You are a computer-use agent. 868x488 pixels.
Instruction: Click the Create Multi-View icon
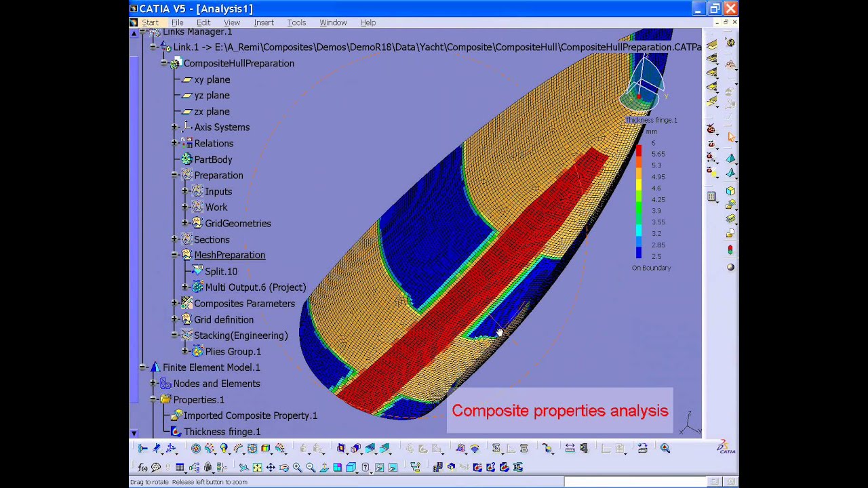(337, 467)
